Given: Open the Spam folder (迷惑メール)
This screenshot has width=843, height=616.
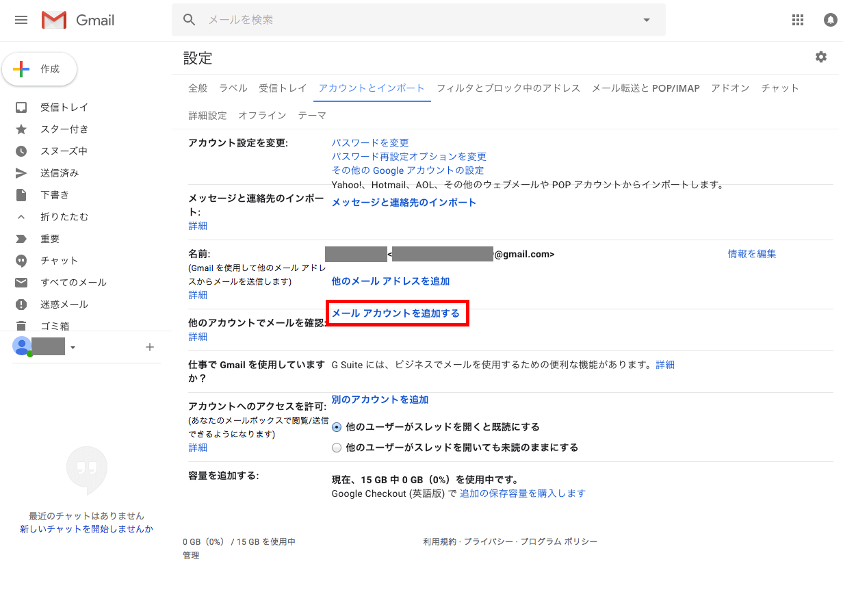Looking at the screenshot, I should (x=64, y=305).
